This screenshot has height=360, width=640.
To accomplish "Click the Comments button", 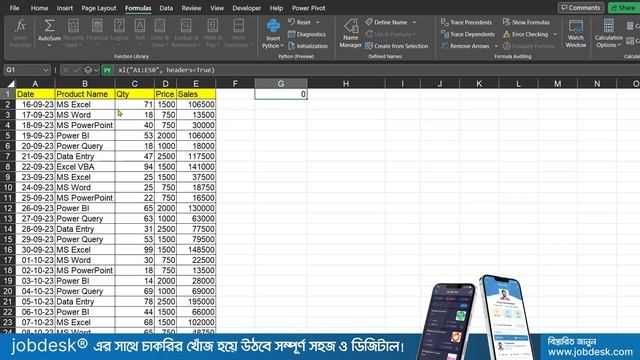I will point(581,8).
